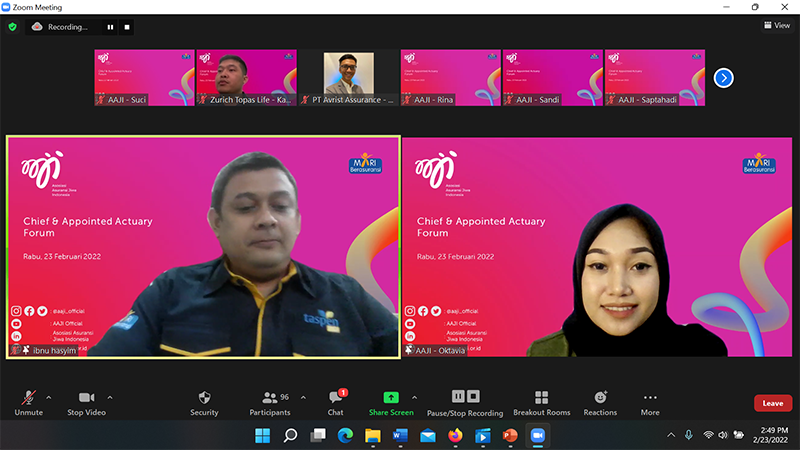Select the AAJI - Sandi thumbnail
The image size is (800, 450).
click(x=553, y=78)
